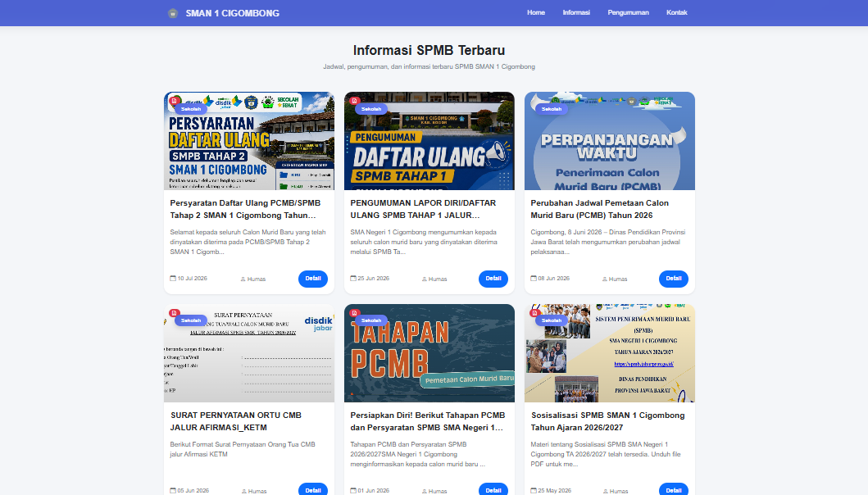Click calendar icon beside 05 Jun 2026
Viewport: 868px width, 495px height.
tap(173, 490)
